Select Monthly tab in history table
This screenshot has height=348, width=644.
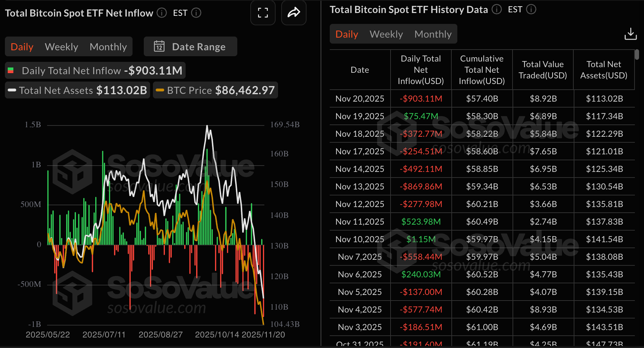(433, 34)
